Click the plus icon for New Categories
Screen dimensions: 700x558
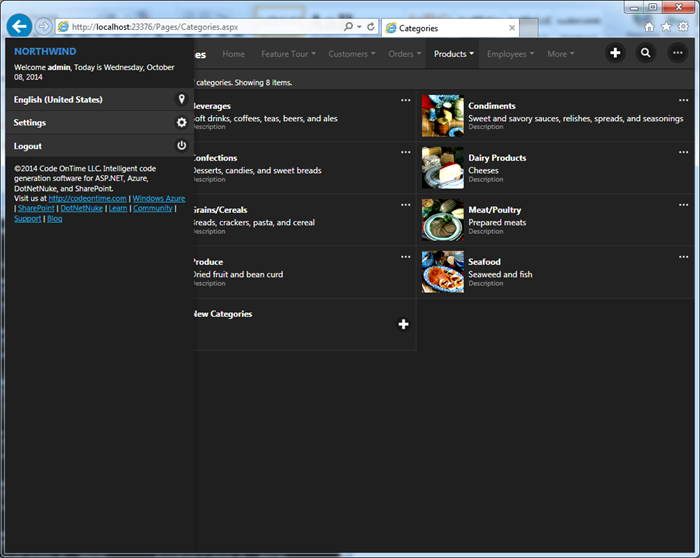(x=403, y=324)
